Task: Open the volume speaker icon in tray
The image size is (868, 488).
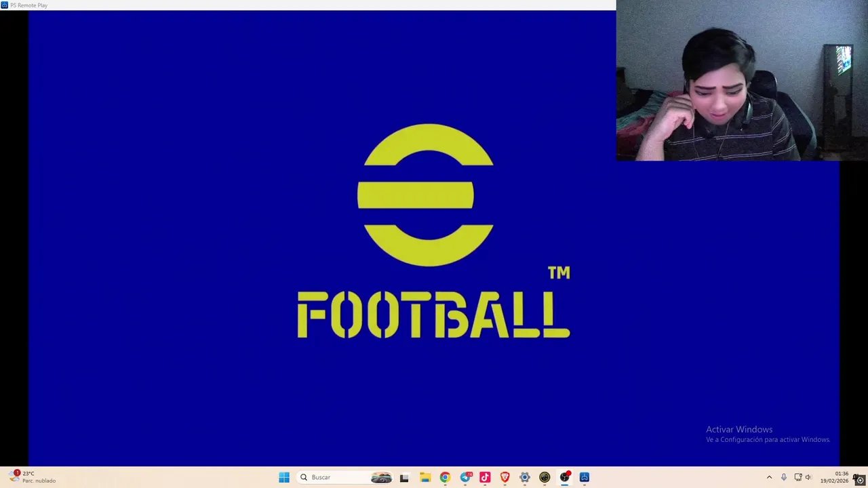Action: coord(808,477)
